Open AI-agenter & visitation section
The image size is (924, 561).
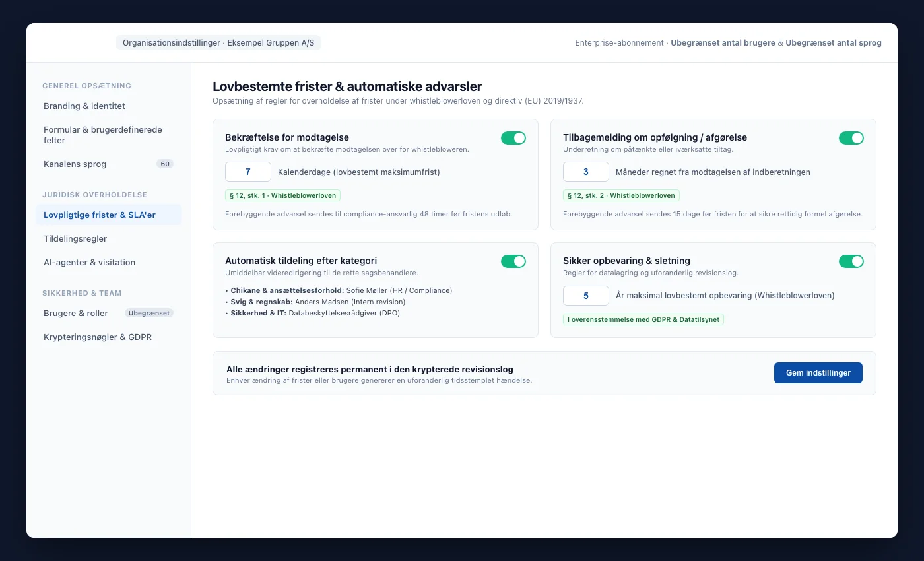coord(109,262)
